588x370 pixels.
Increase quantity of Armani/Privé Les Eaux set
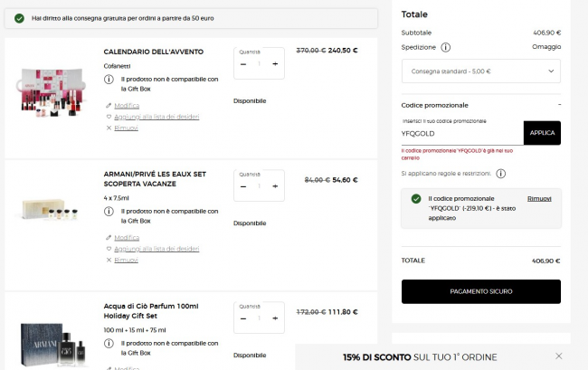click(x=275, y=187)
